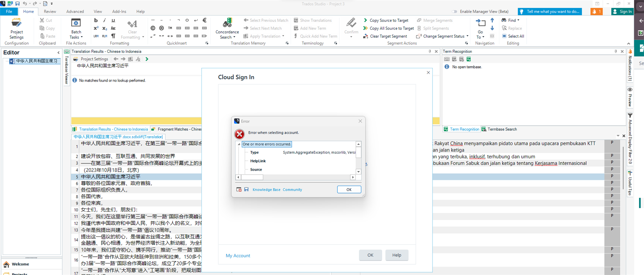644x275 pixels.
Task: Switch to the Advanced ribbon tab
Action: click(x=75, y=11)
